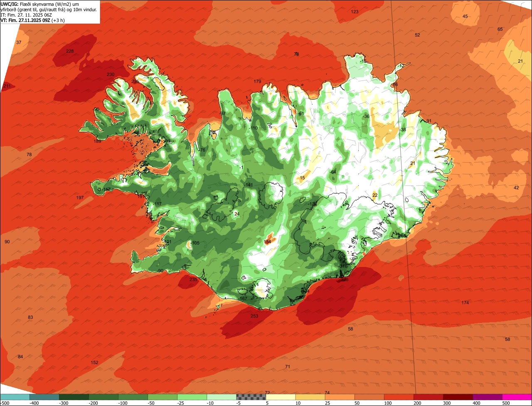
Task: Click the legend swatch between -200 and -100
Action: (103, 397)
